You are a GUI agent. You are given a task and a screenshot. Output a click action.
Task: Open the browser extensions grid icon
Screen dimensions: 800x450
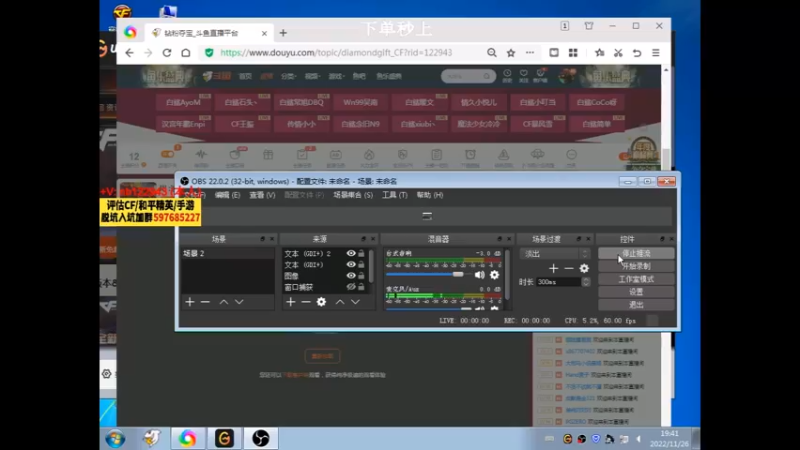tap(573, 53)
